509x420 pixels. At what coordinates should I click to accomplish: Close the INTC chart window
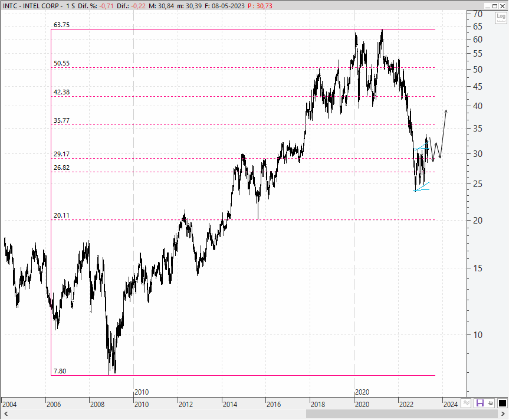(x=502, y=6)
